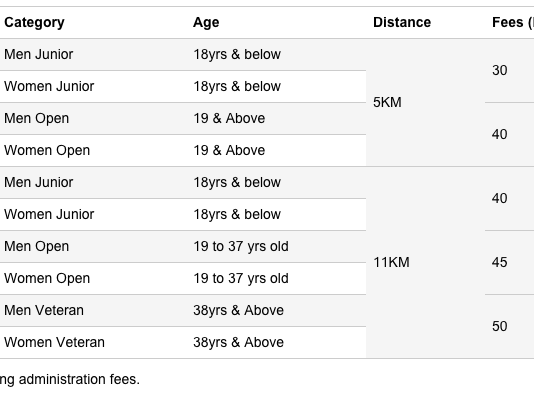Click Men Open 19 to 37 yrs old
534x401 pixels.
pyautogui.click(x=241, y=246)
